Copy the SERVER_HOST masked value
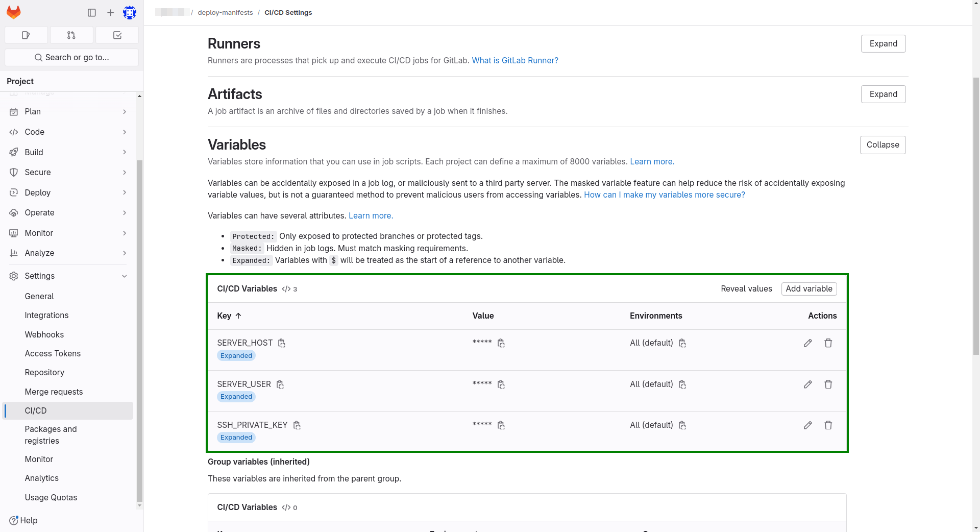Image resolution: width=980 pixels, height=532 pixels. point(501,343)
